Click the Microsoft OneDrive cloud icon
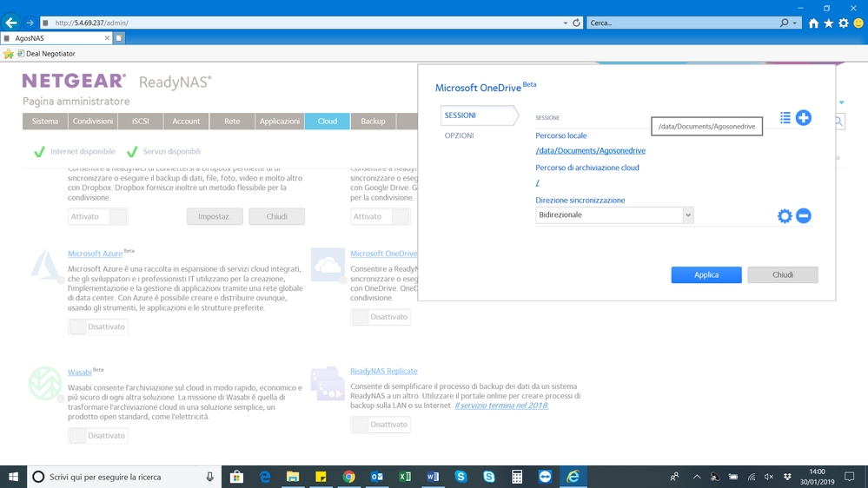Screen dimensions: 868x488 pos(328,266)
